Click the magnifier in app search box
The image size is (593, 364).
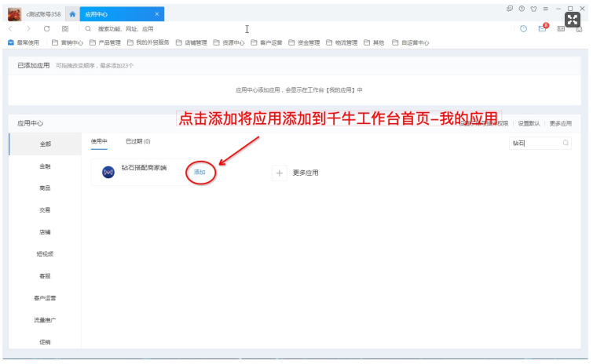click(x=566, y=143)
